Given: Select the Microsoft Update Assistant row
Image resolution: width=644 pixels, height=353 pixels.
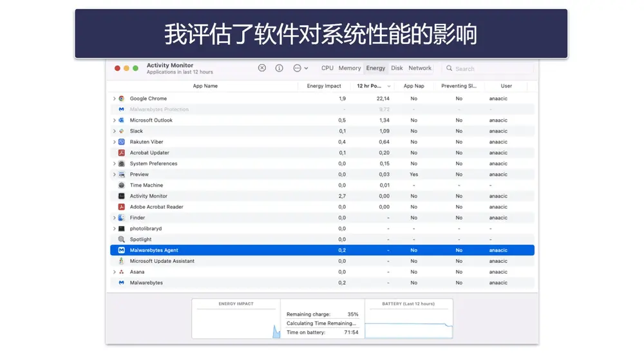Looking at the screenshot, I should (x=322, y=261).
